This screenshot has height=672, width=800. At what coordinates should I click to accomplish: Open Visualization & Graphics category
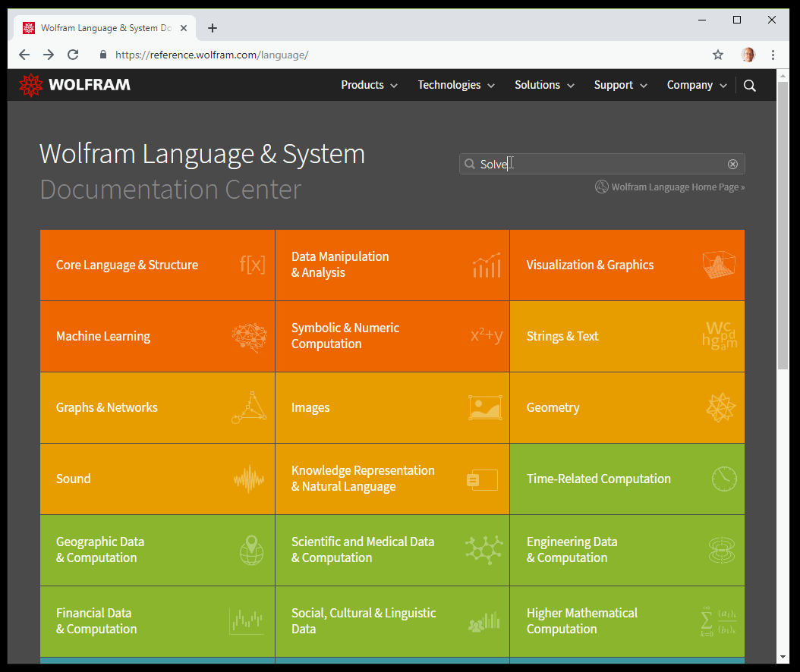tap(627, 265)
